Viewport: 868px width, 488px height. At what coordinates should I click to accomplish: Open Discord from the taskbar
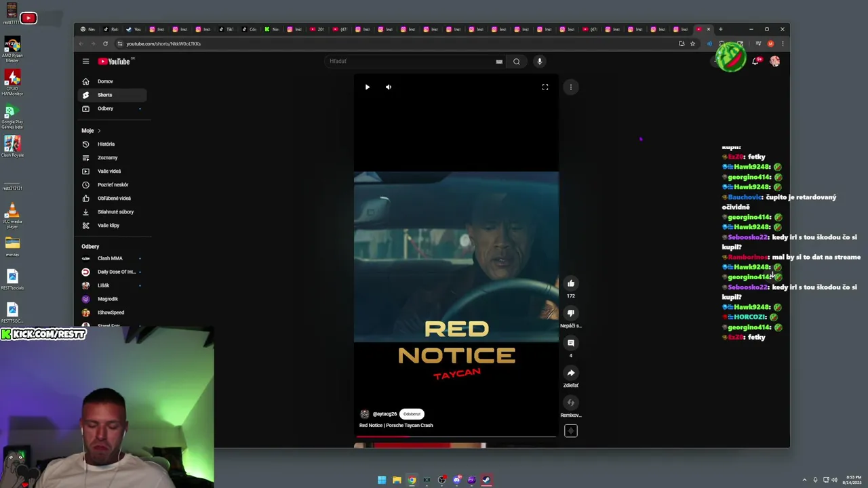pos(457,480)
